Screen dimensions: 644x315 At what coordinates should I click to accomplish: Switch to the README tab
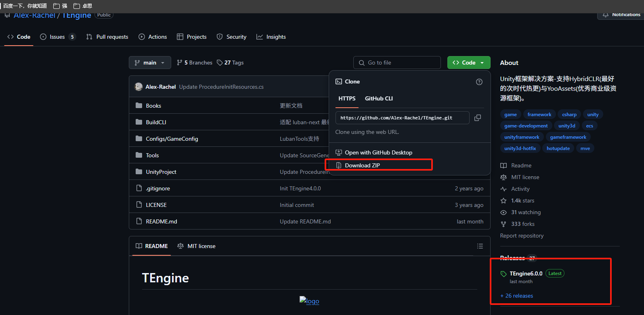(x=152, y=246)
